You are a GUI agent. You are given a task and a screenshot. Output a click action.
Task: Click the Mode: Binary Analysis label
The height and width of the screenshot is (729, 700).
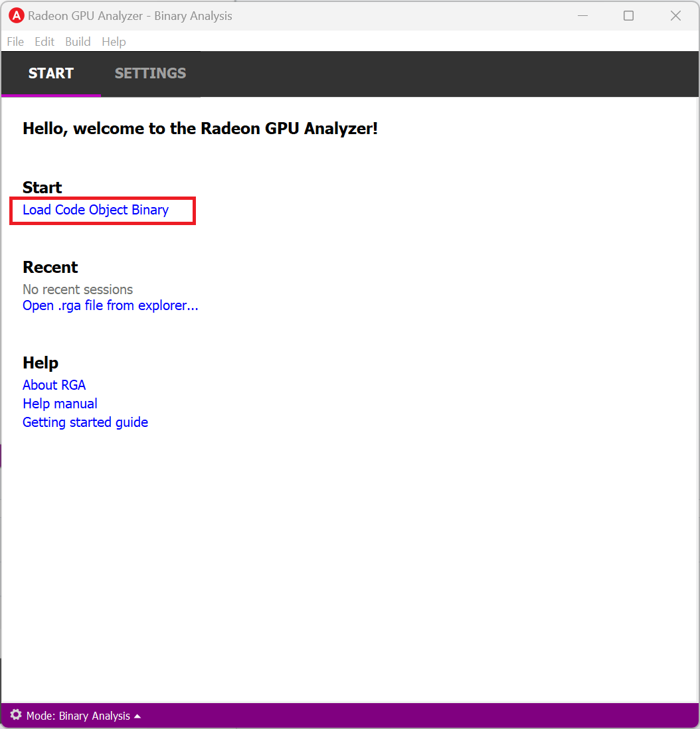coord(78,716)
